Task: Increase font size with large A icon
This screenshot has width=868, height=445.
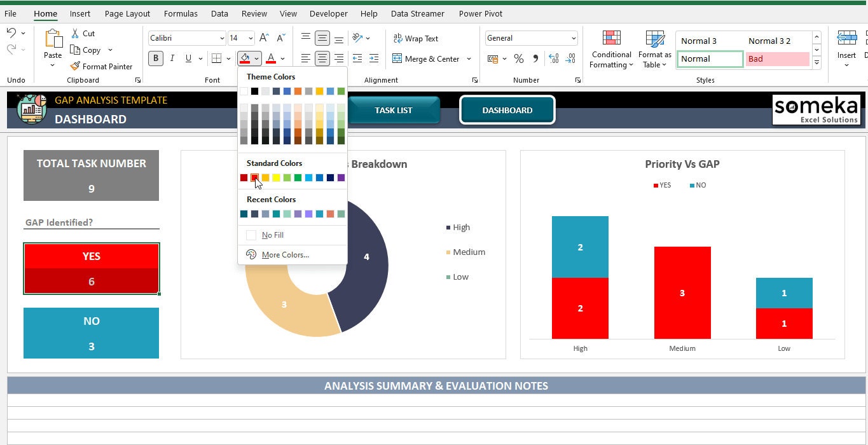Action: tap(264, 38)
